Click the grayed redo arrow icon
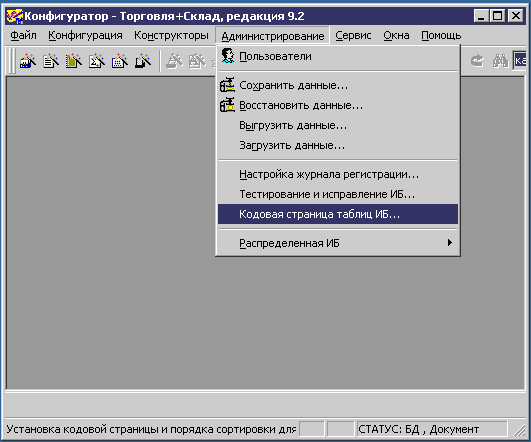531x442 pixels. pyautogui.click(x=477, y=61)
